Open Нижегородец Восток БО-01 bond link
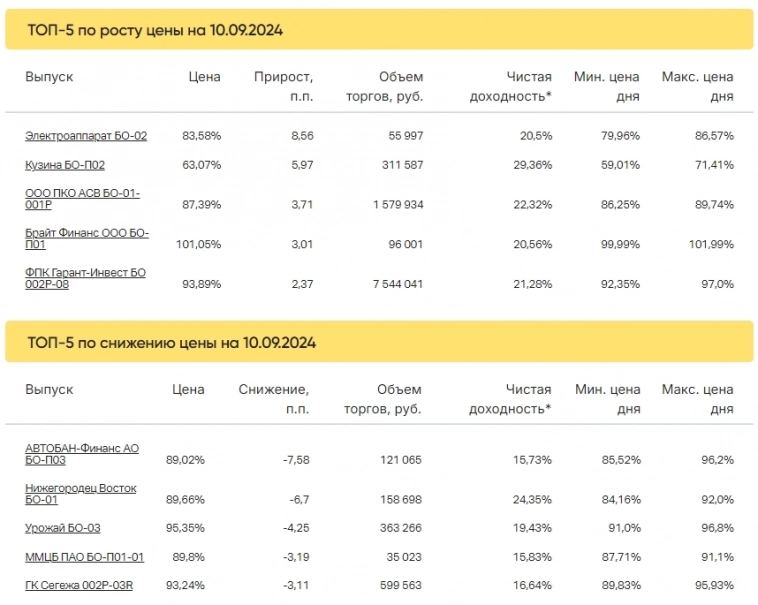The width and height of the screenshot is (758, 605). coord(80,494)
